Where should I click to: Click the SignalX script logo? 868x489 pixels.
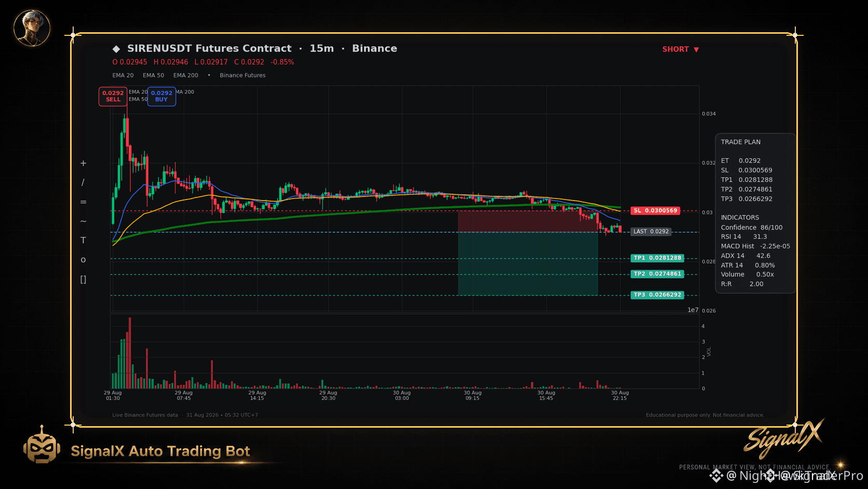(784, 438)
